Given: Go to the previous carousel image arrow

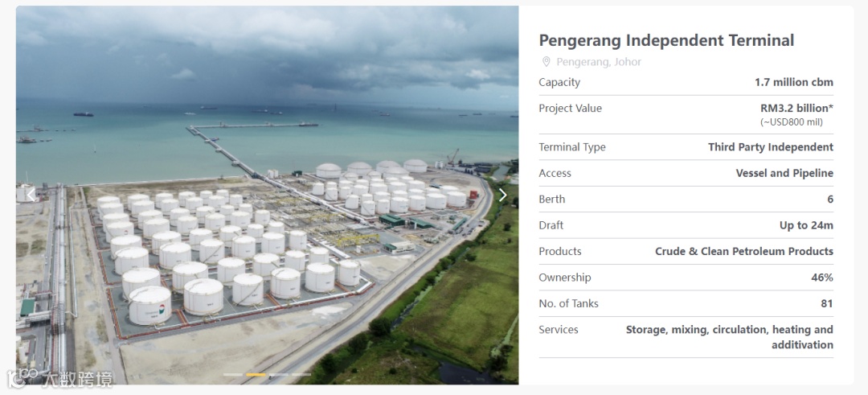Looking at the screenshot, I should 31,195.
